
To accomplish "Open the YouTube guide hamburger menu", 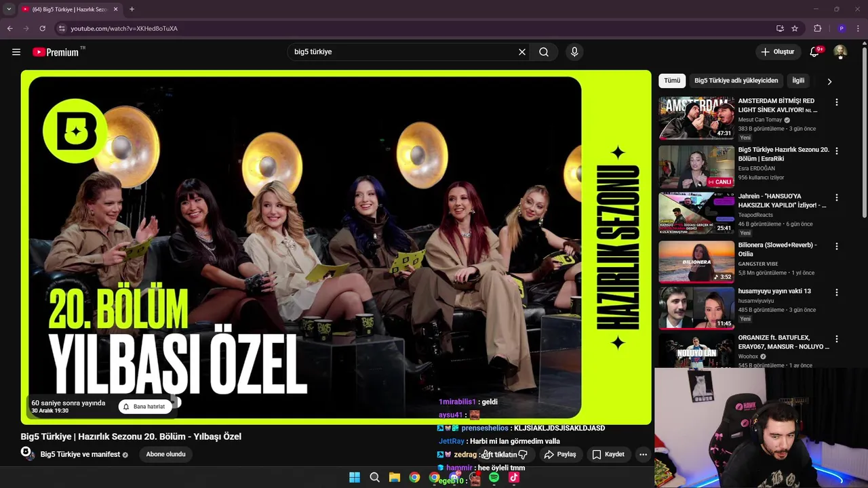I will [x=16, y=52].
